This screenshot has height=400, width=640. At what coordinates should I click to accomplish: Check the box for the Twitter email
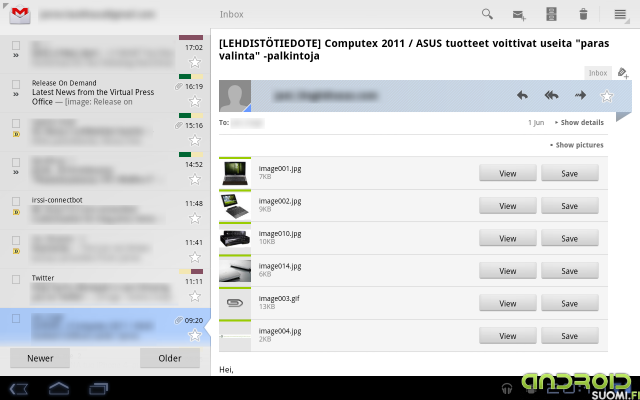click(x=16, y=279)
